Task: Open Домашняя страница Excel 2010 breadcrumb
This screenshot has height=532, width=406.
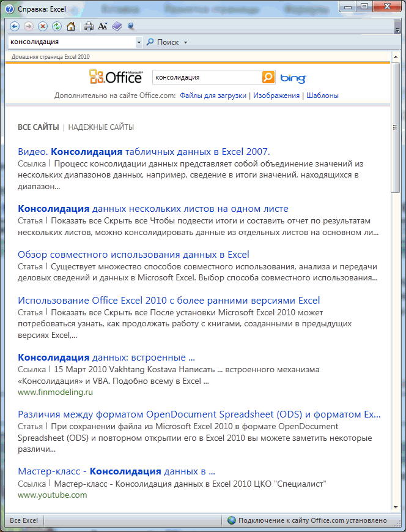Action: coord(51,57)
